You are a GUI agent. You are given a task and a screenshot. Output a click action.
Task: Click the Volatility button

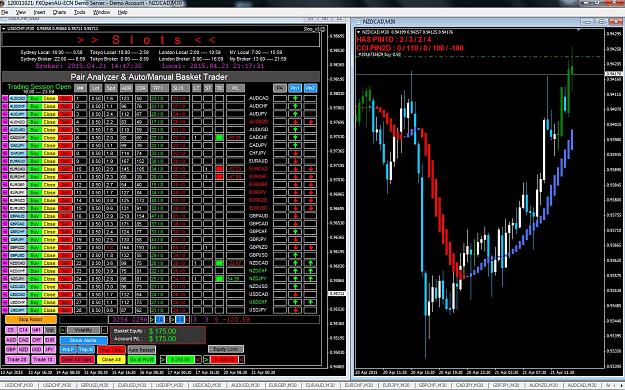(x=83, y=330)
